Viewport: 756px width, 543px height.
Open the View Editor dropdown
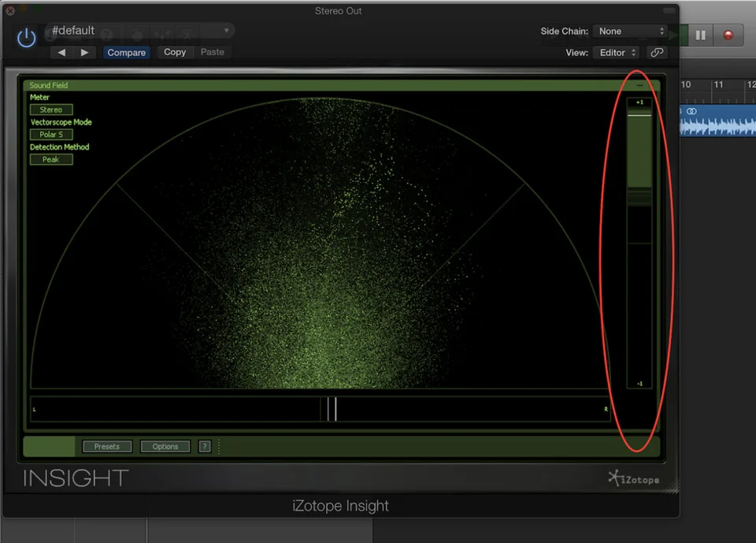click(617, 52)
